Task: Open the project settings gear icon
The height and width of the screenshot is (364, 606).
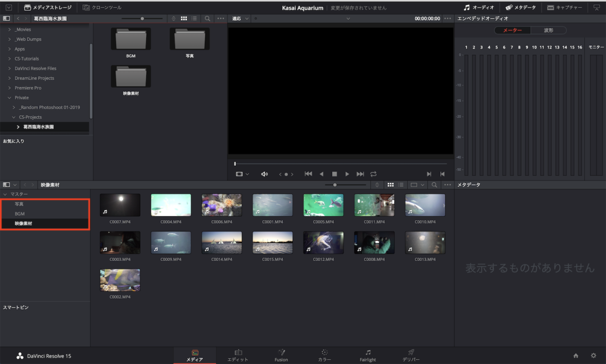Action: pyautogui.click(x=594, y=356)
